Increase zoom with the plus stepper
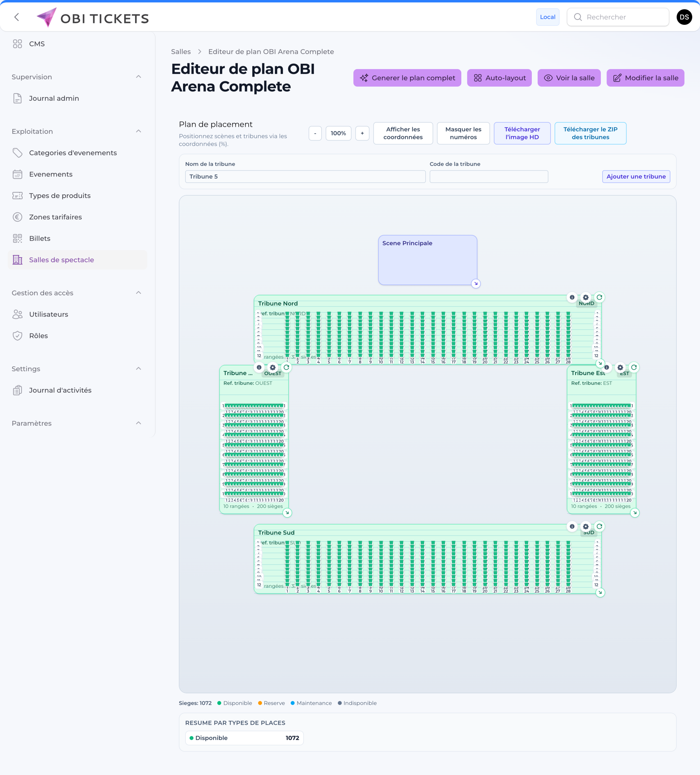Image resolution: width=700 pixels, height=775 pixels. click(x=362, y=133)
